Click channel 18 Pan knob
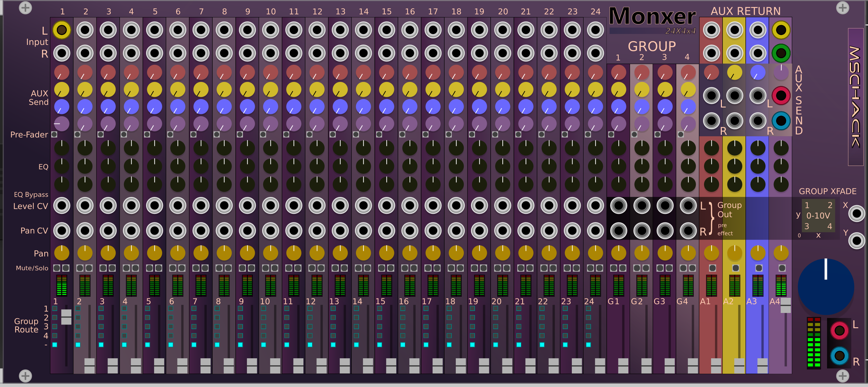 pyautogui.click(x=456, y=253)
